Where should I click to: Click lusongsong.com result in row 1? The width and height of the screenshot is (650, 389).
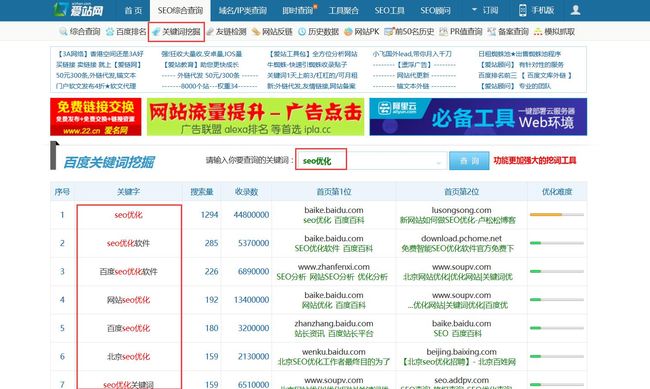(461, 210)
